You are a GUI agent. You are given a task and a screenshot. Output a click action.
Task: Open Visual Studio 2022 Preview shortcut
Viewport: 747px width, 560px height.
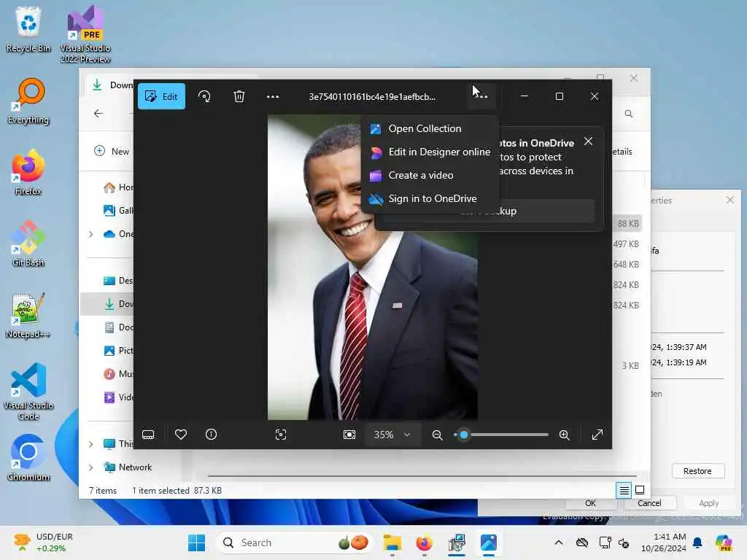pos(85,34)
